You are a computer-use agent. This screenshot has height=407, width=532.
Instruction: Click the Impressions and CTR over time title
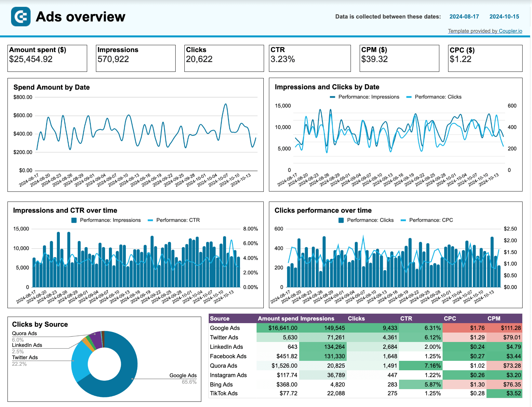point(65,210)
